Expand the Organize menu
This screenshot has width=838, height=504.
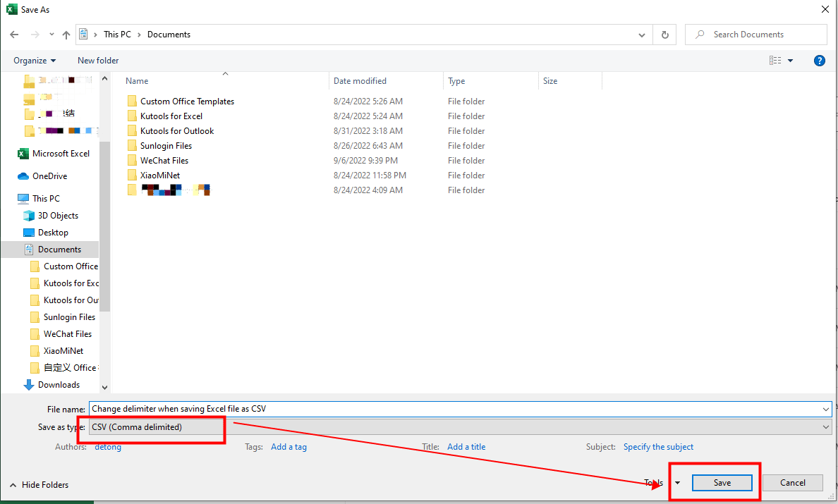33,61
